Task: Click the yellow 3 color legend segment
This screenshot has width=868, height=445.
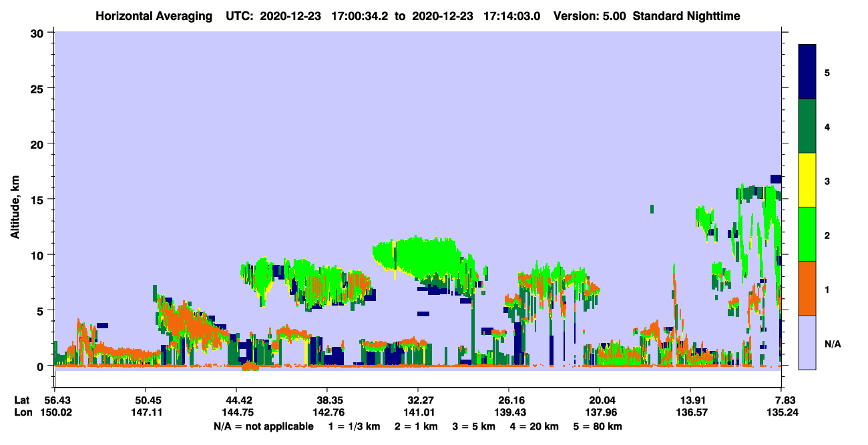Action: (x=807, y=180)
